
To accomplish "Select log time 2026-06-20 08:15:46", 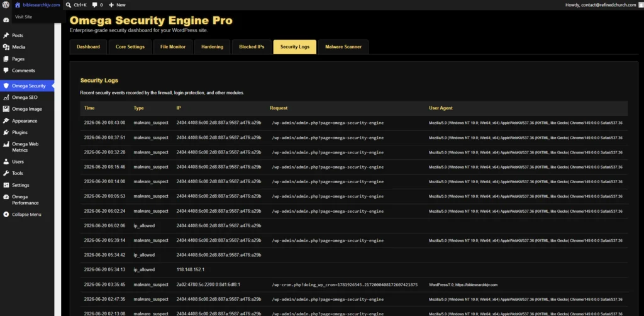I will coord(105,167).
